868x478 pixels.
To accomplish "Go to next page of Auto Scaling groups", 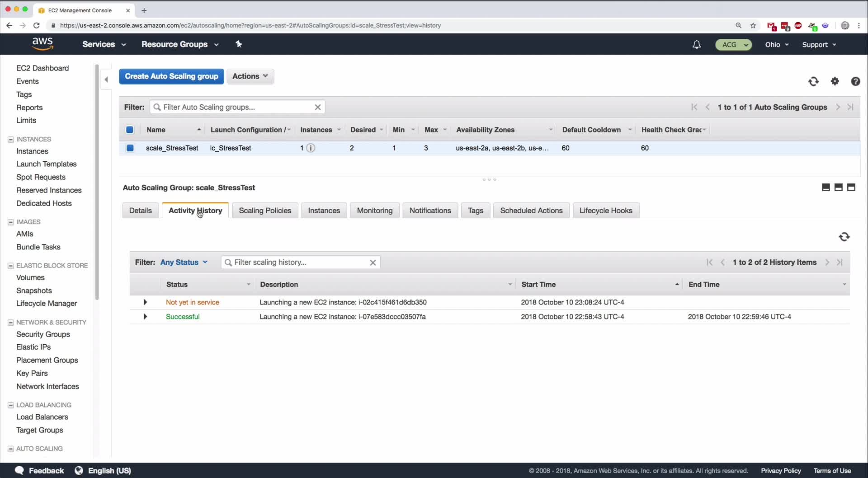I will (838, 107).
